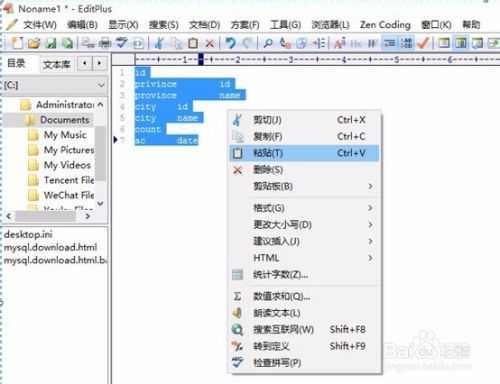Switch to the 文本库 tab
Image resolution: width=500 pixels, height=384 pixels.
point(57,64)
